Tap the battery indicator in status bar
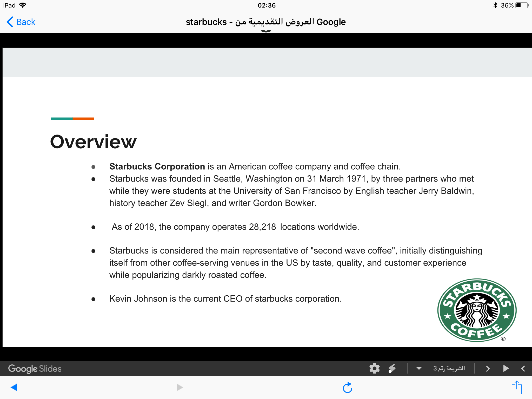This screenshot has width=532, height=399. pos(522,5)
